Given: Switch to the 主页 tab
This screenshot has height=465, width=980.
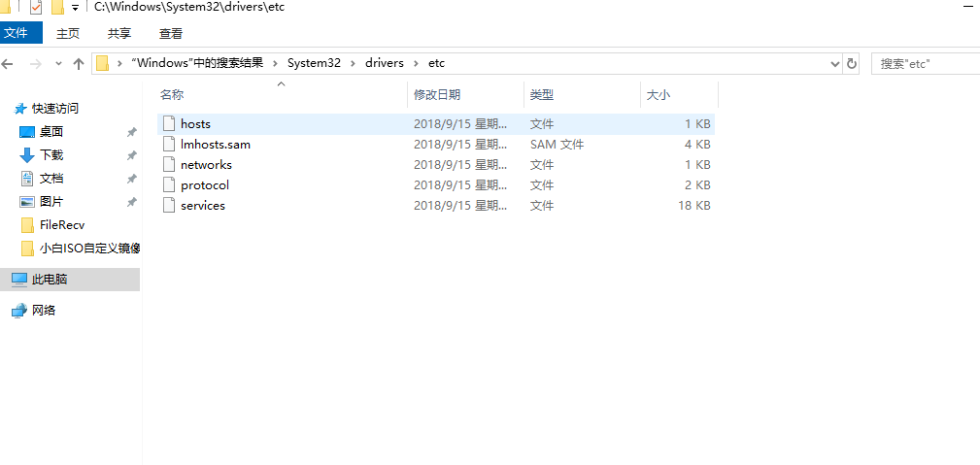Looking at the screenshot, I should click(x=67, y=33).
